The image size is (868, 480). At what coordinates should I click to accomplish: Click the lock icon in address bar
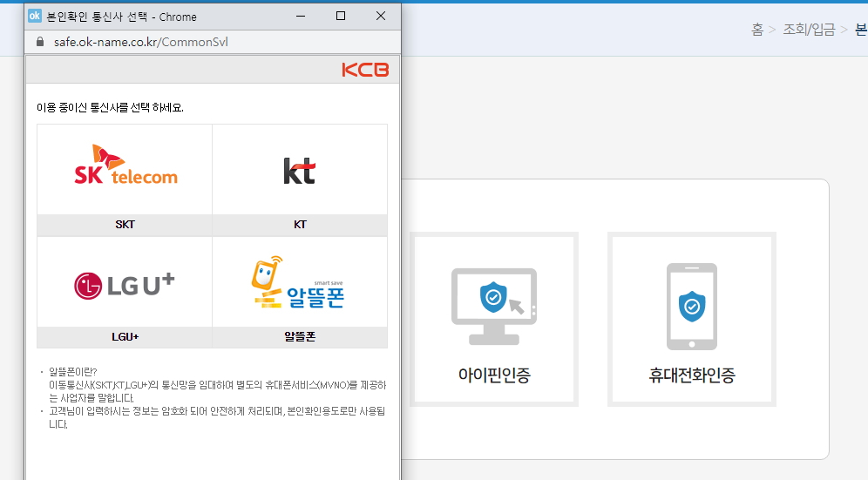pos(40,42)
